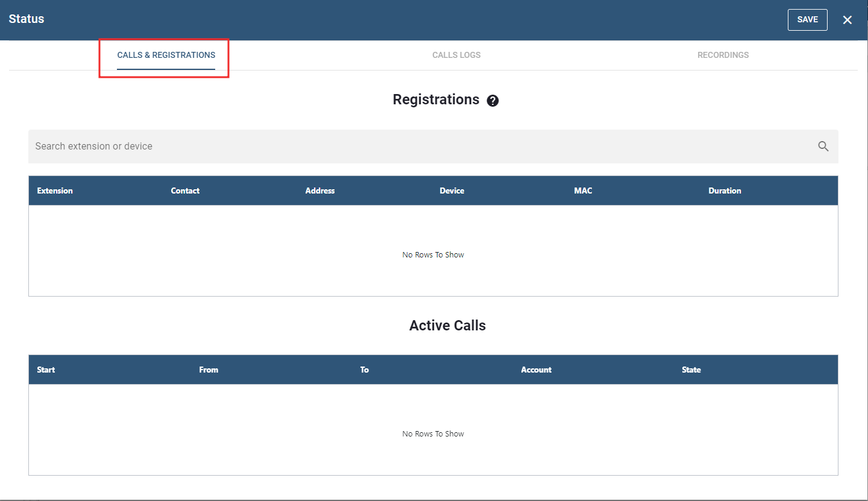Sort registrations by Contact column
The image size is (868, 501).
point(185,191)
